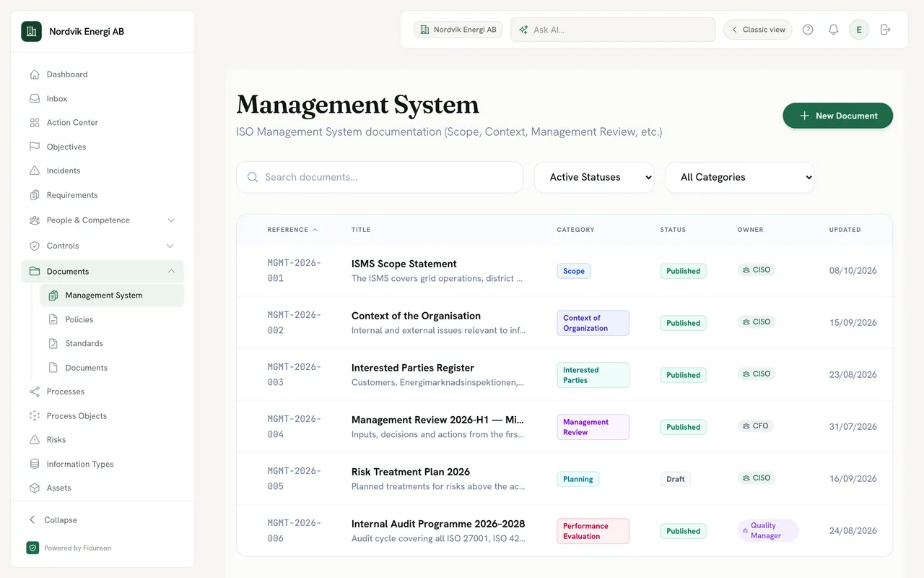The width and height of the screenshot is (924, 578).
Task: Create a New Document
Action: pos(837,116)
